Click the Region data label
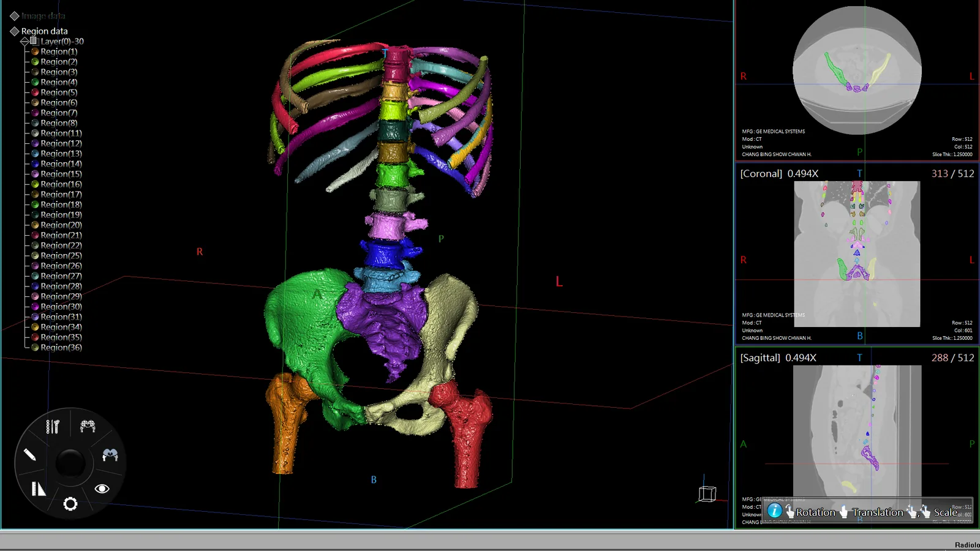The height and width of the screenshot is (551, 980). click(x=45, y=31)
